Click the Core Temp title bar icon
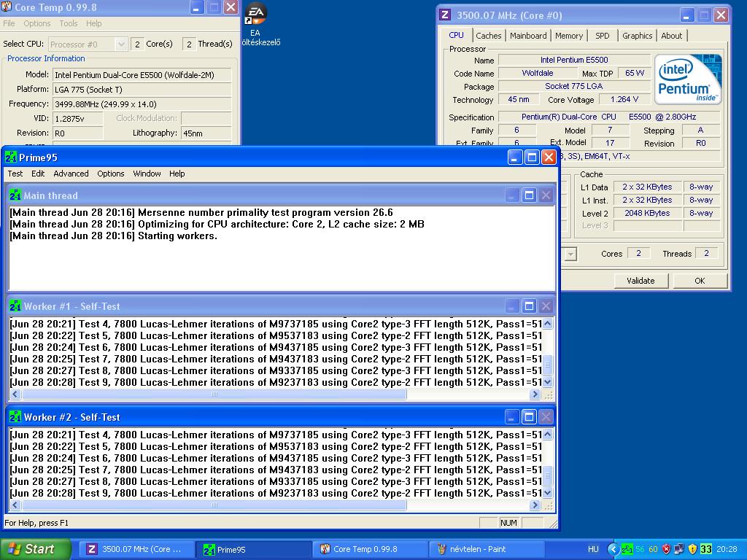 point(7,7)
